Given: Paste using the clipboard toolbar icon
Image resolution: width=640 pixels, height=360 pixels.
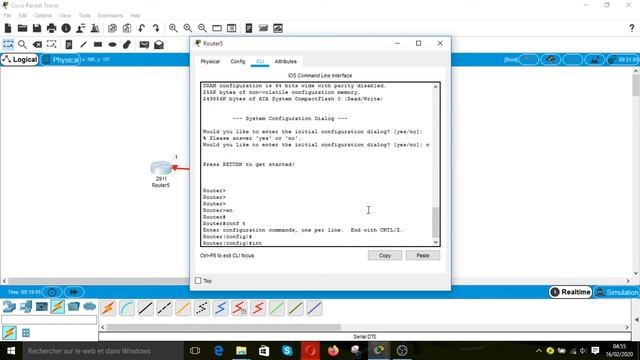Looking at the screenshot, I should pos(127,28).
